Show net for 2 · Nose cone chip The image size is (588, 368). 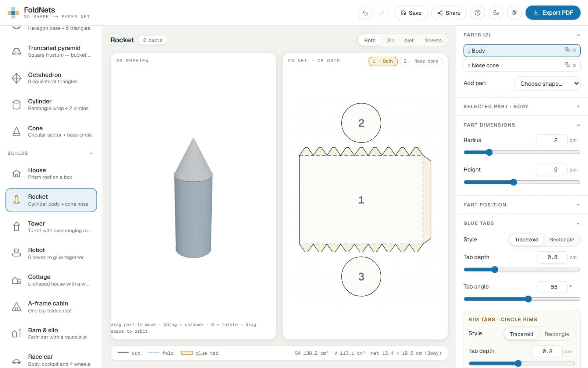click(421, 61)
